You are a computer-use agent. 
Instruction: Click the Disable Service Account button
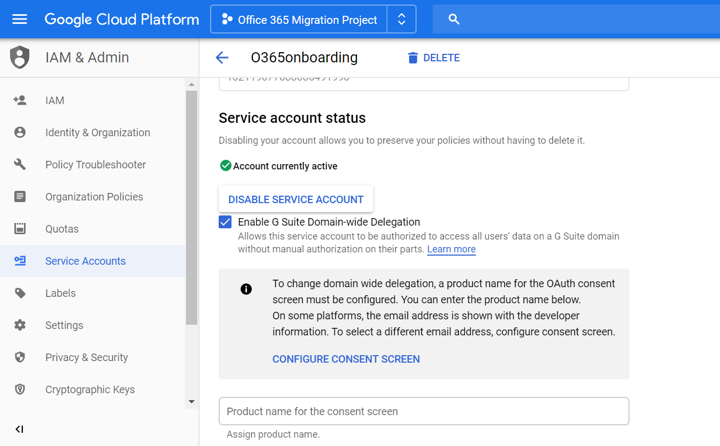coord(296,199)
